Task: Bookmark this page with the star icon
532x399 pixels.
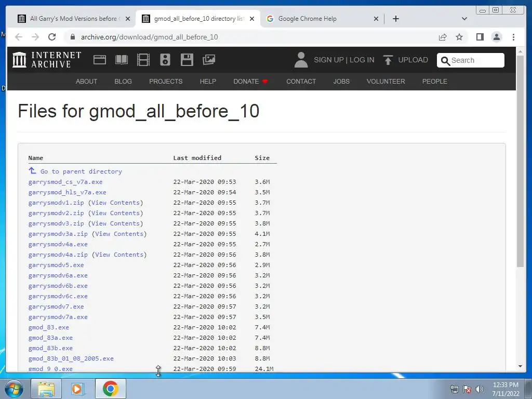Action: [459, 37]
